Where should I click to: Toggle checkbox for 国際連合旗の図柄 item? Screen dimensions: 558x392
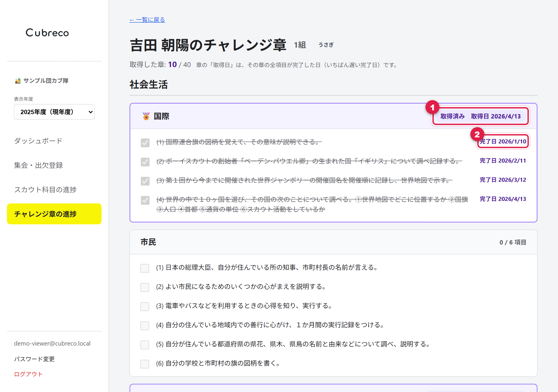coord(145,143)
